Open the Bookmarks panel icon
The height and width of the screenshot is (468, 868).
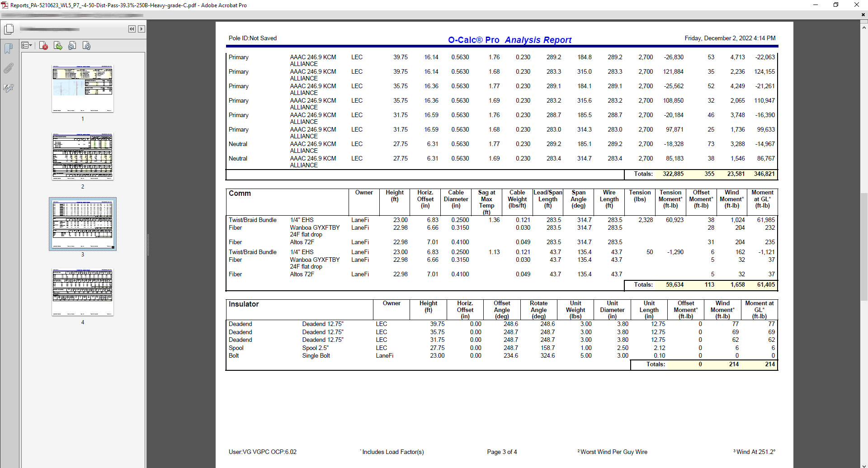tap(9, 48)
